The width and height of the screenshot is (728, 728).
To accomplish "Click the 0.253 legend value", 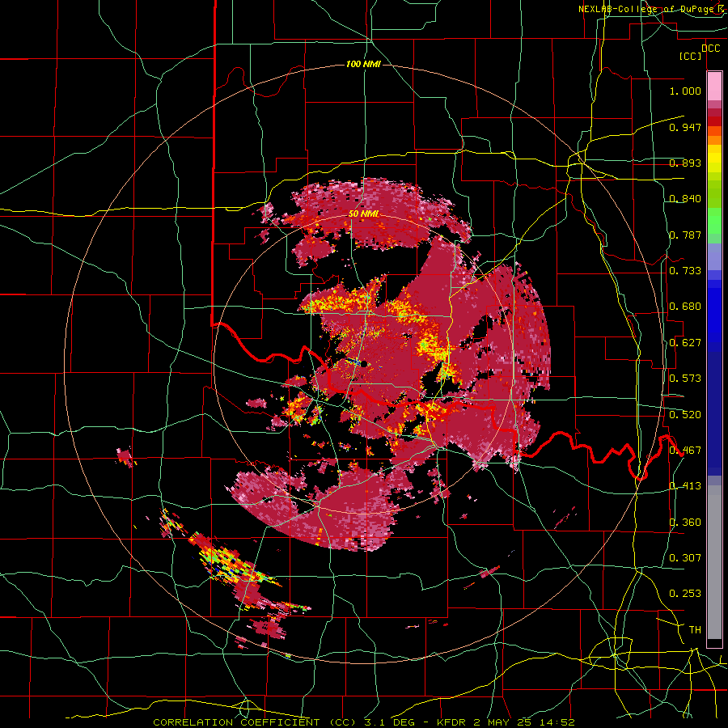I will pos(685,594).
